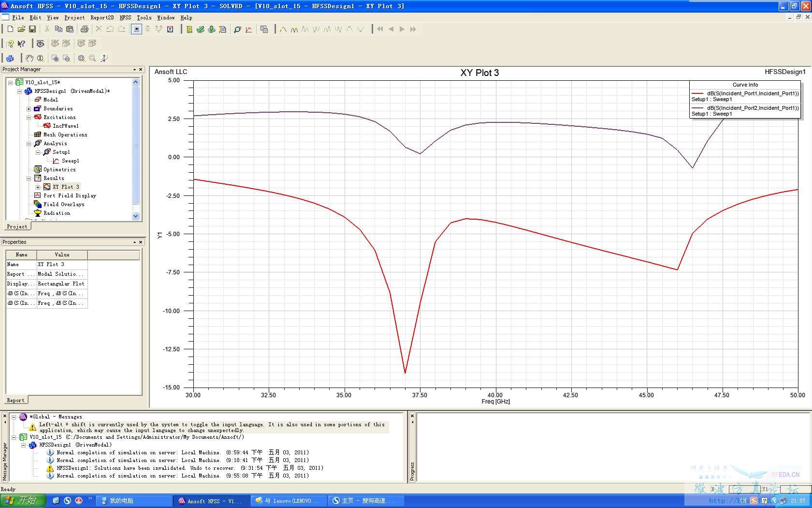Select the dynamic zoom tool
Screen dimensions: 812x508
pyautogui.click(x=41, y=58)
